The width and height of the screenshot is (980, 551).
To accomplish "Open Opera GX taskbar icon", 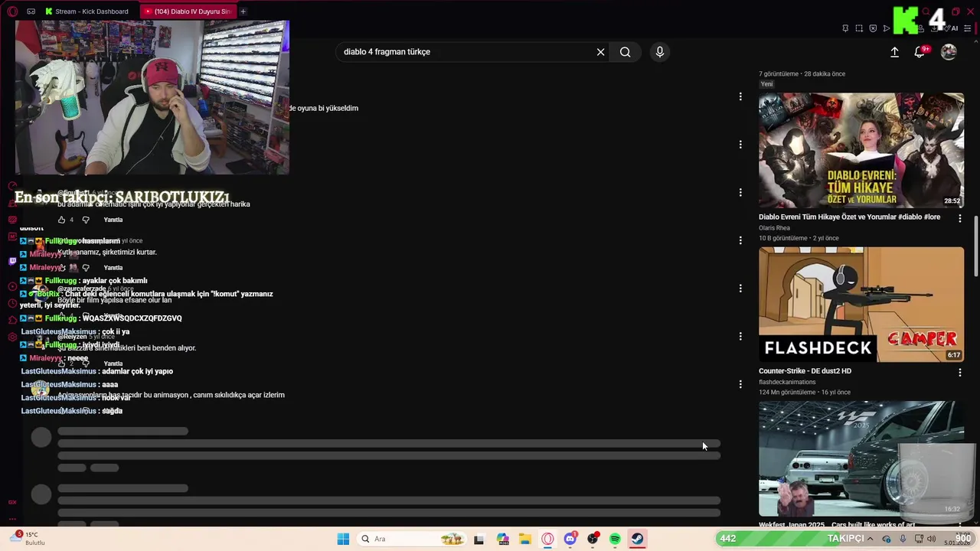I will coord(547,539).
